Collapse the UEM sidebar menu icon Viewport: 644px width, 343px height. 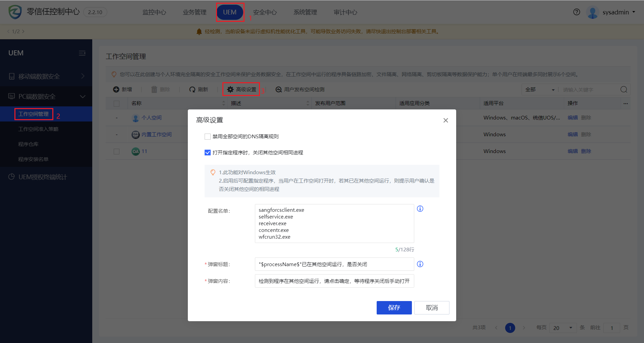pyautogui.click(x=82, y=53)
